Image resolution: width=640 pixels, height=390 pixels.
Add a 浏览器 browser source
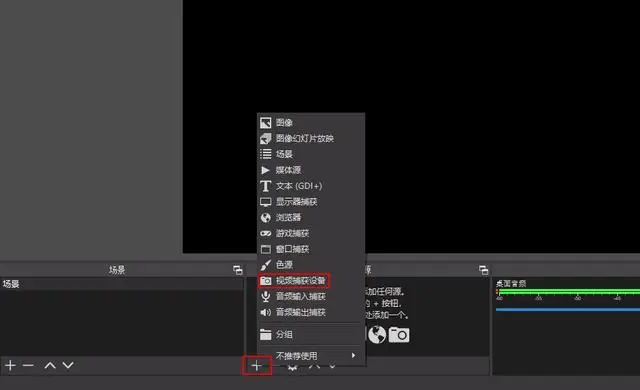(311, 217)
